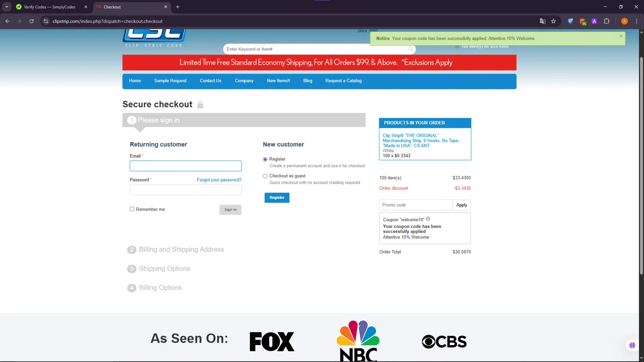Choose Checkout as guest option
The image size is (644, 362).
click(x=265, y=176)
